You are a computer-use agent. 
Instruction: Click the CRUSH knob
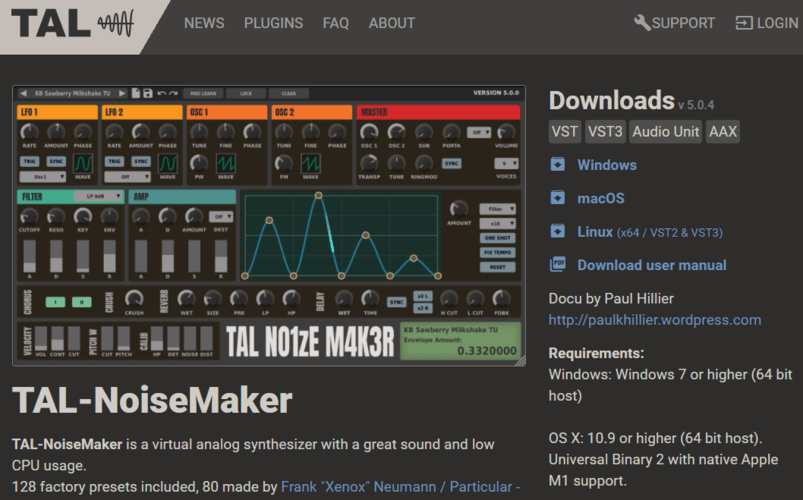(134, 298)
